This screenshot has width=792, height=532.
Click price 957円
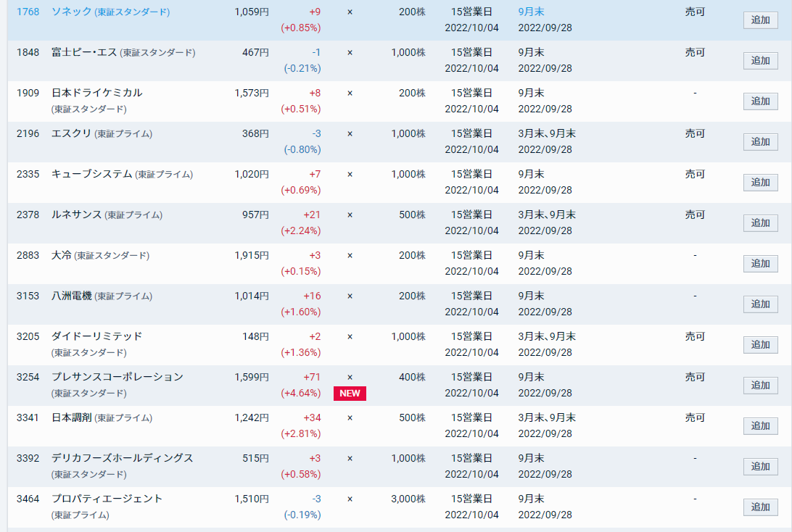pyautogui.click(x=255, y=215)
